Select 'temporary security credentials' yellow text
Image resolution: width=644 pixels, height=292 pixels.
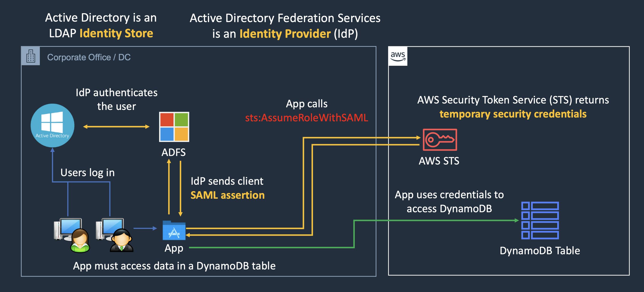click(x=513, y=114)
